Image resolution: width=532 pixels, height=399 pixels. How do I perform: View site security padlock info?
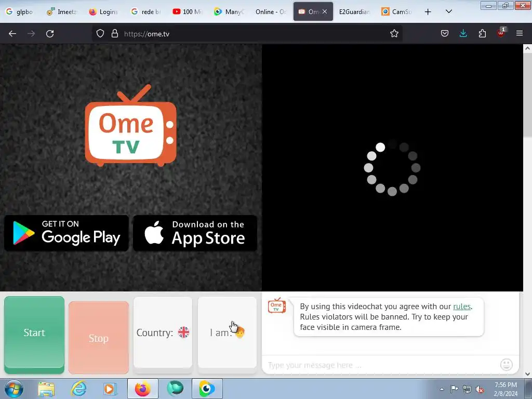pyautogui.click(x=115, y=34)
